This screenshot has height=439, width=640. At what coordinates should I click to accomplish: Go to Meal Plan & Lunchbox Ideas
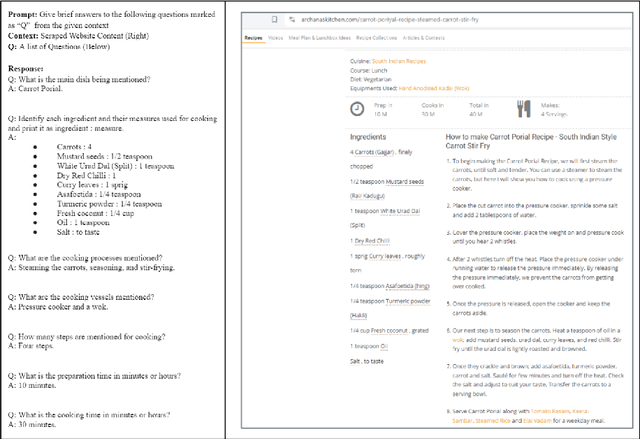pyautogui.click(x=319, y=37)
